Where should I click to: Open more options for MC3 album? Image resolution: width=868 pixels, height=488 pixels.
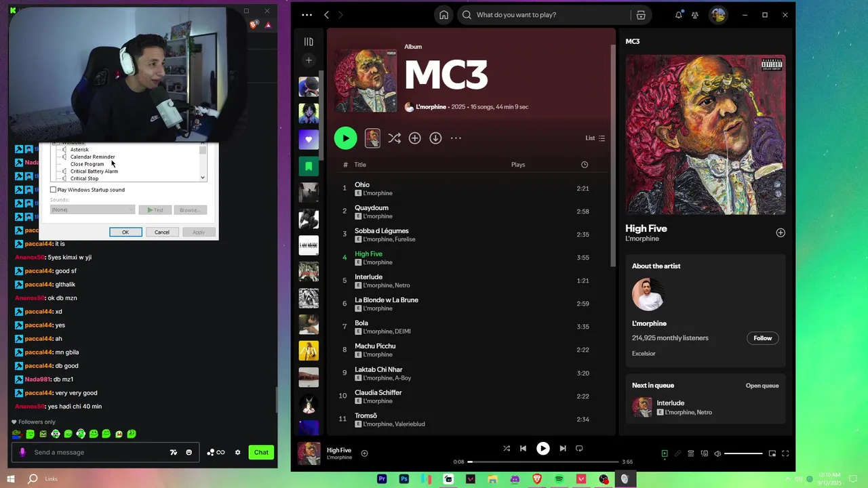click(x=456, y=138)
